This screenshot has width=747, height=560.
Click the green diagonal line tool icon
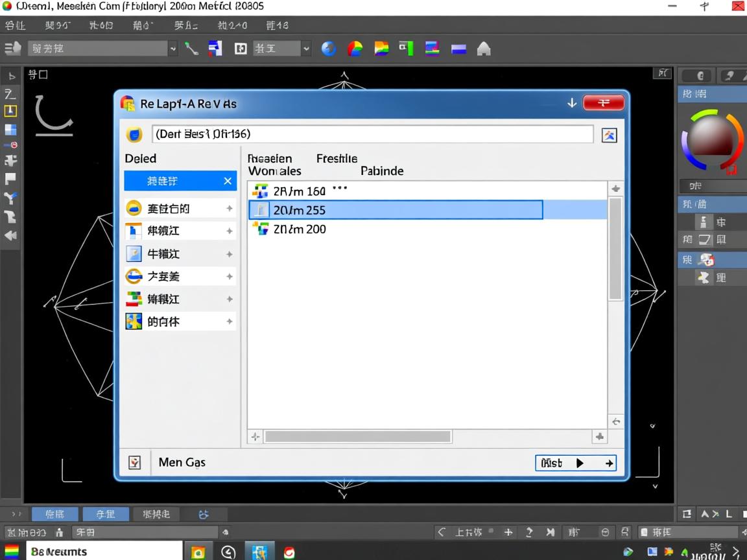point(191,49)
